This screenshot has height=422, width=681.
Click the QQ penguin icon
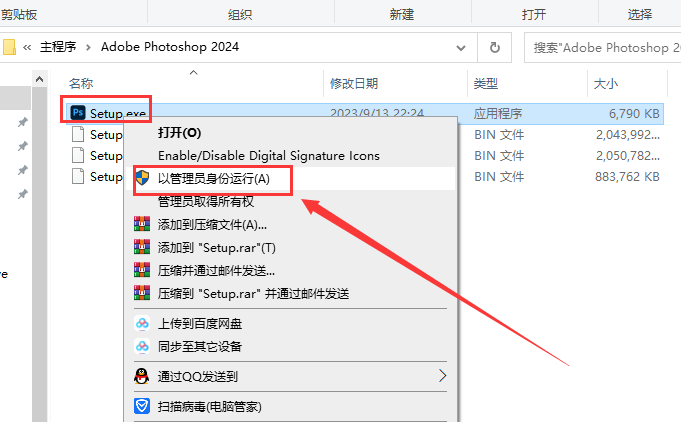(142, 376)
